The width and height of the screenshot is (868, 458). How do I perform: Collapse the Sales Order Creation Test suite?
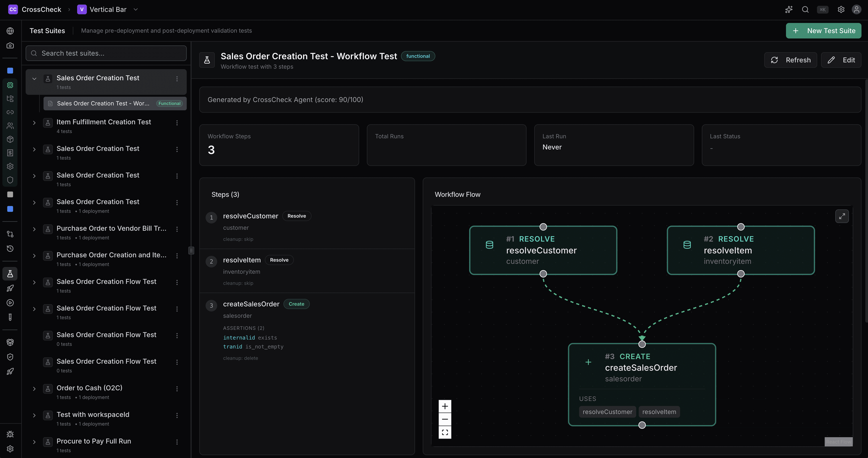[x=34, y=78]
